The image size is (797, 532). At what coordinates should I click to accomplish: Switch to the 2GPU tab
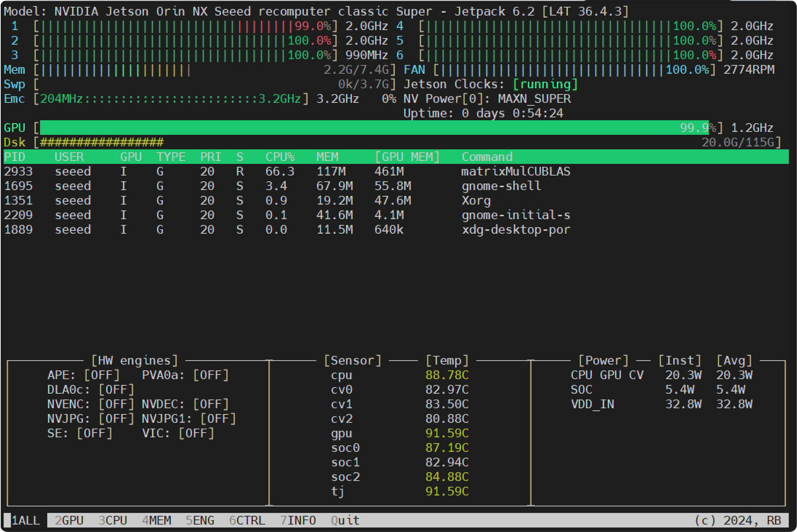[x=69, y=521]
